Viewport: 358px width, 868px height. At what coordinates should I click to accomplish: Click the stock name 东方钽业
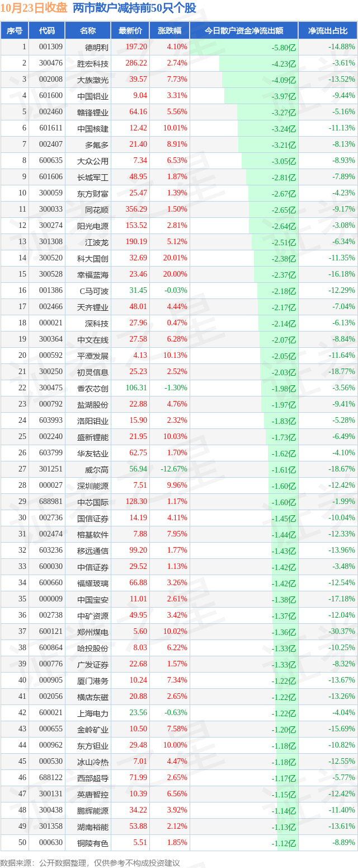[92, 745]
